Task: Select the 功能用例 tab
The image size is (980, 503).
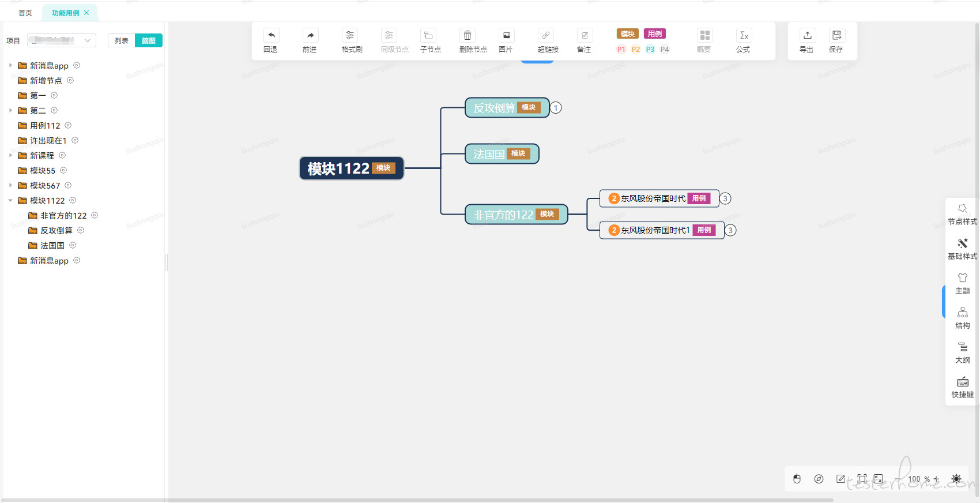Action: pyautogui.click(x=65, y=13)
